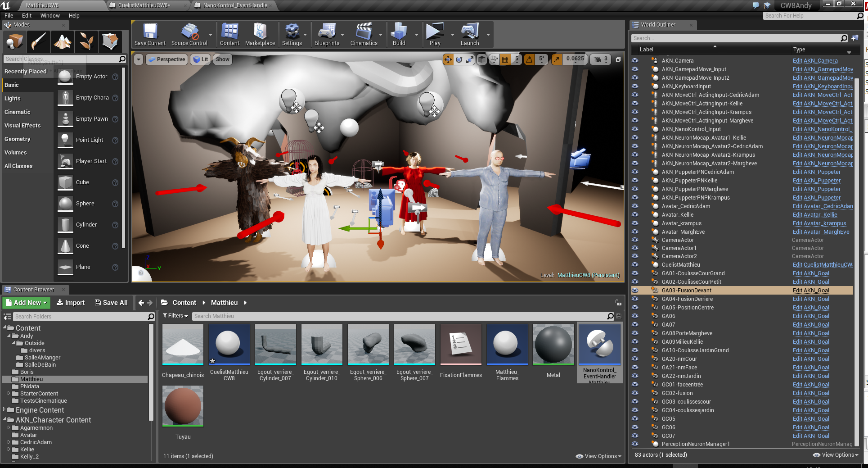The height and width of the screenshot is (468, 868).
Task: Switch to CuelistMatthieuCW8 tab
Action: click(x=144, y=5)
